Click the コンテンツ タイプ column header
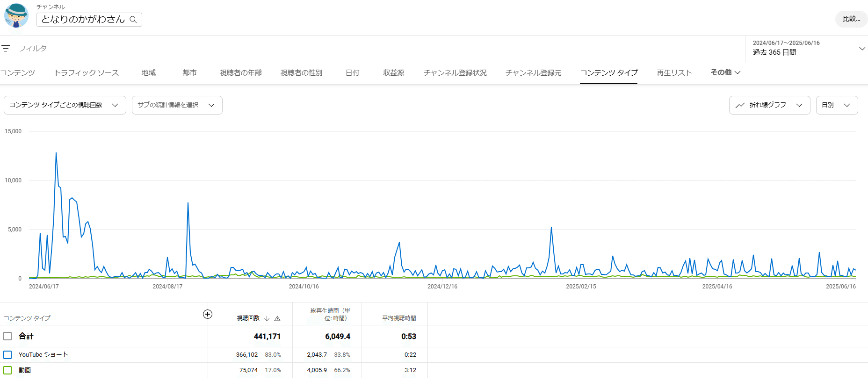868x381 pixels. click(27, 318)
